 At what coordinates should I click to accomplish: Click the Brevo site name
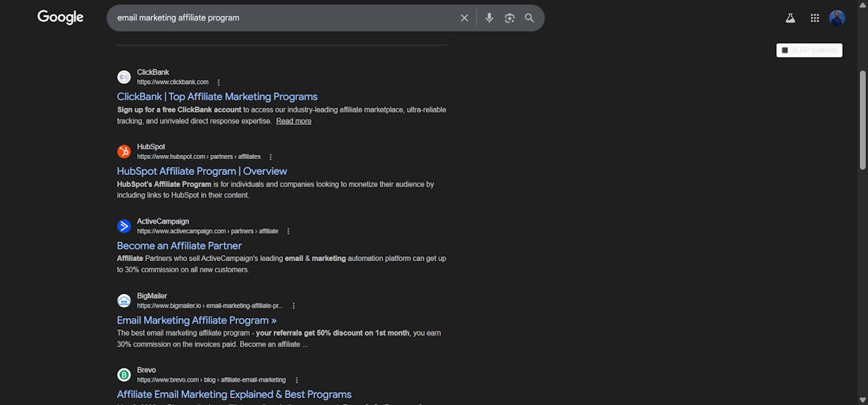click(x=146, y=370)
